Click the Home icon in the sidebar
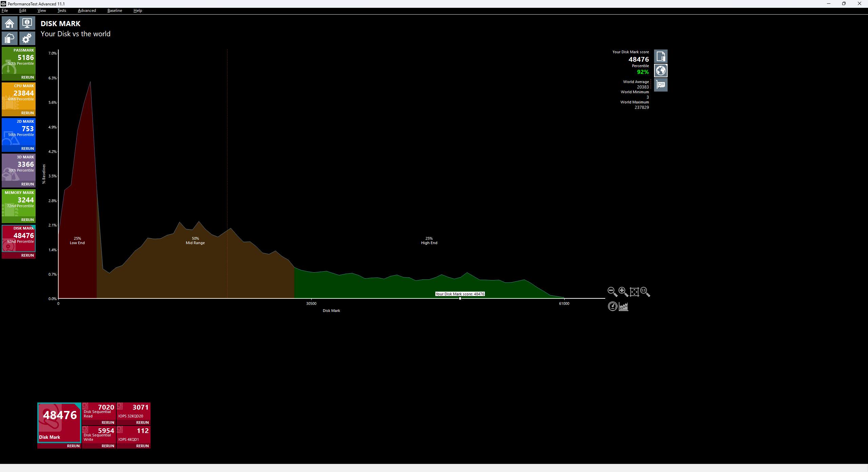This screenshot has height=472, width=868. click(x=9, y=23)
